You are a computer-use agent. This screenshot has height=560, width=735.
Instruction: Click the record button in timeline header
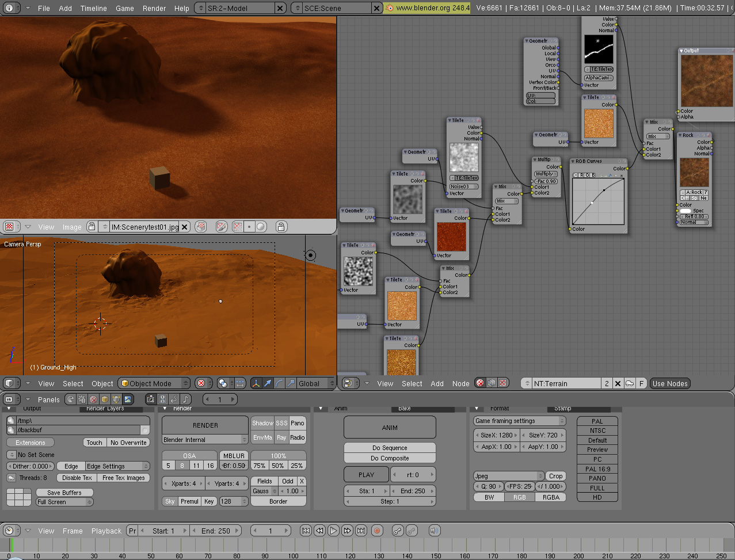[x=377, y=531]
